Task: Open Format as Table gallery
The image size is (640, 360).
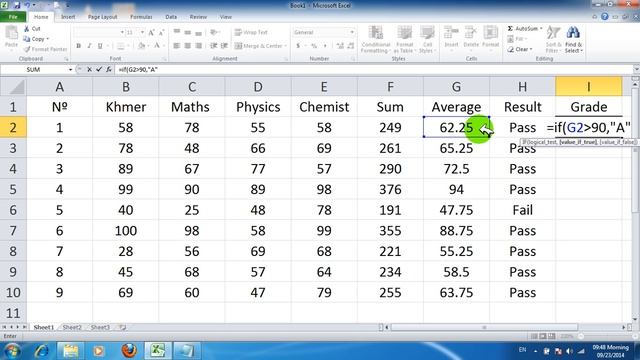Action: (x=404, y=39)
